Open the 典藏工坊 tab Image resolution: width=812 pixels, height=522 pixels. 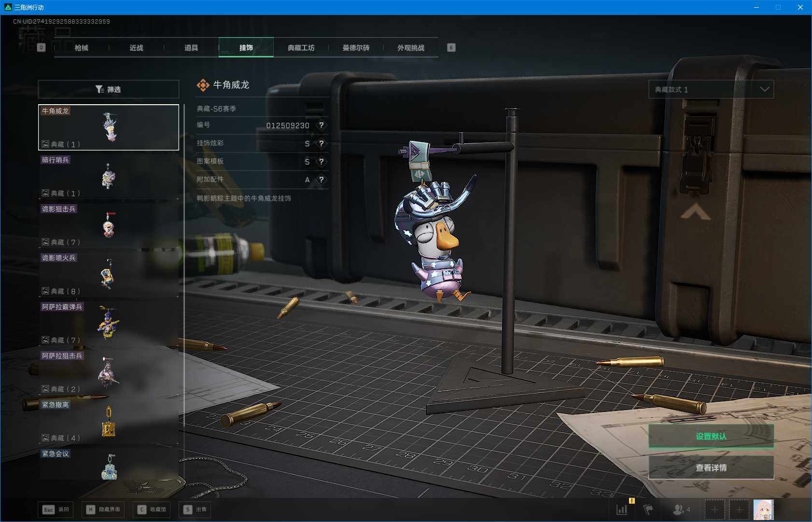[x=301, y=48]
